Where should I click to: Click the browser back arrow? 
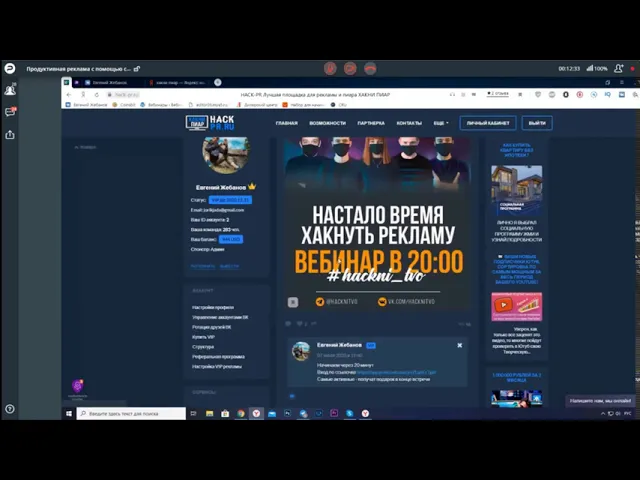pos(69,95)
